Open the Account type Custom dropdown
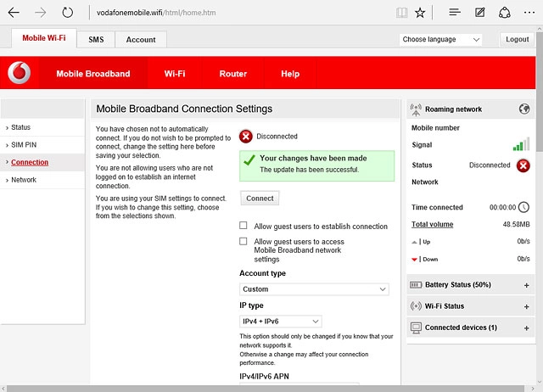This screenshot has height=392, width=543. click(314, 289)
